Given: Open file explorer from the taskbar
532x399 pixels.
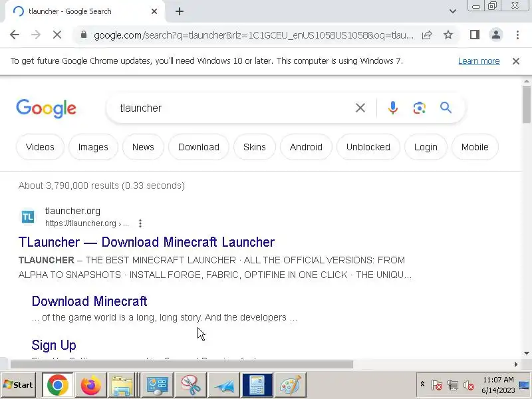Looking at the screenshot, I should coord(122,385).
